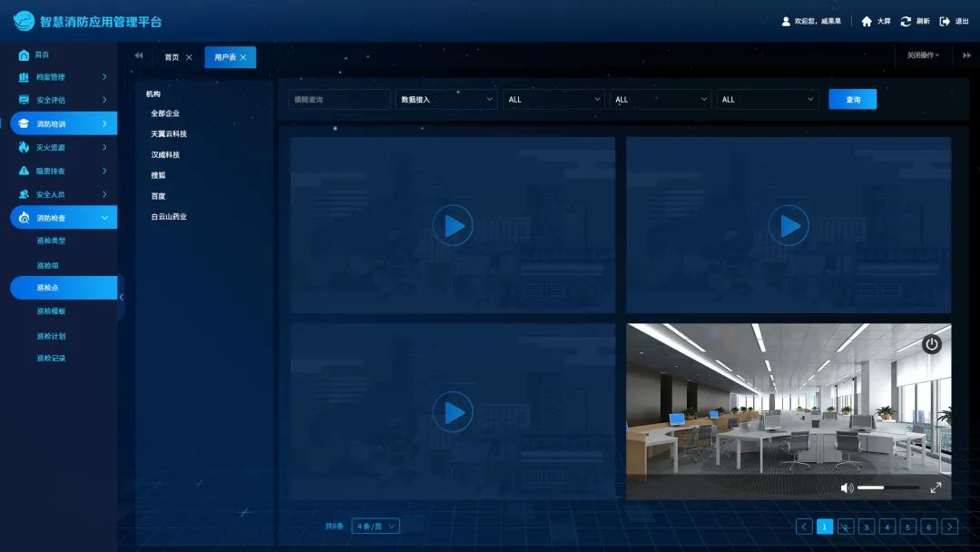
Task: Click the 灭火资源 flame icon in sidebar
Action: click(24, 147)
